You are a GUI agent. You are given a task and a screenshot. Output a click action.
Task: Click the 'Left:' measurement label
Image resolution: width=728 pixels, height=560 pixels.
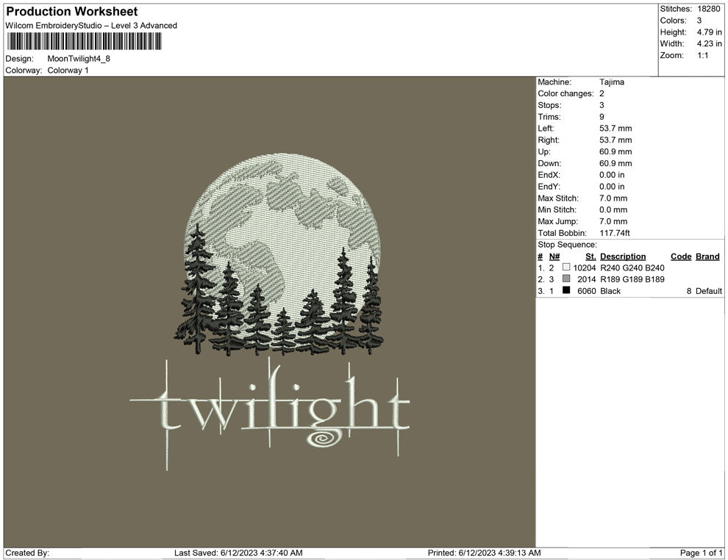point(546,129)
